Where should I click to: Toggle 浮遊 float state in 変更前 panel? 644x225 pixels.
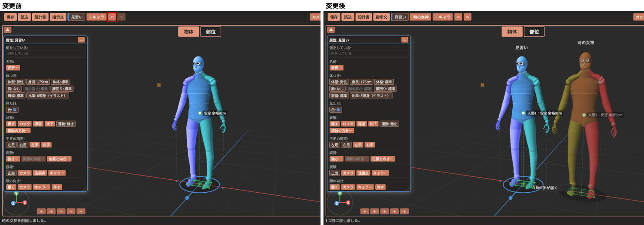click(38, 124)
